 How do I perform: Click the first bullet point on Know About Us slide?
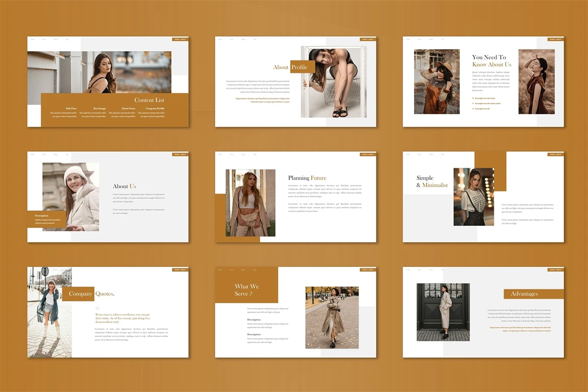click(x=473, y=98)
